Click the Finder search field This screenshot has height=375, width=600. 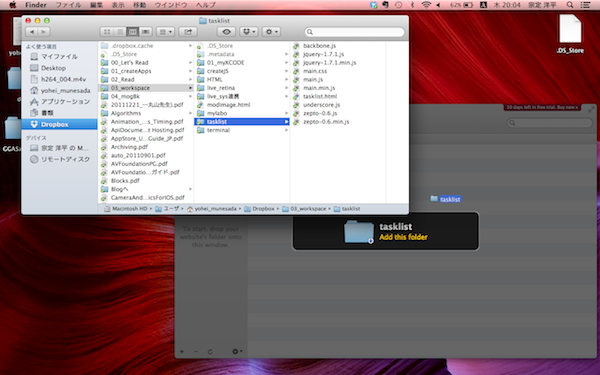tap(354, 32)
